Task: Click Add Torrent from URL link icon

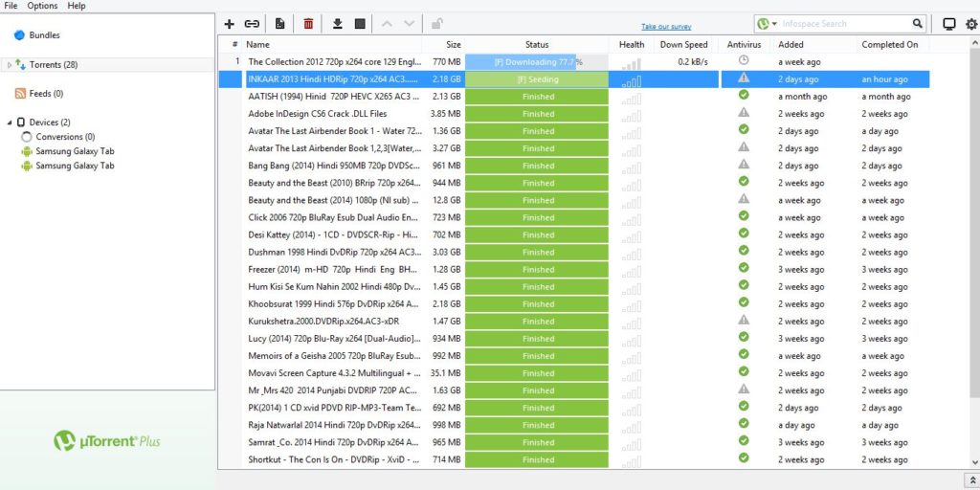Action: [x=252, y=24]
